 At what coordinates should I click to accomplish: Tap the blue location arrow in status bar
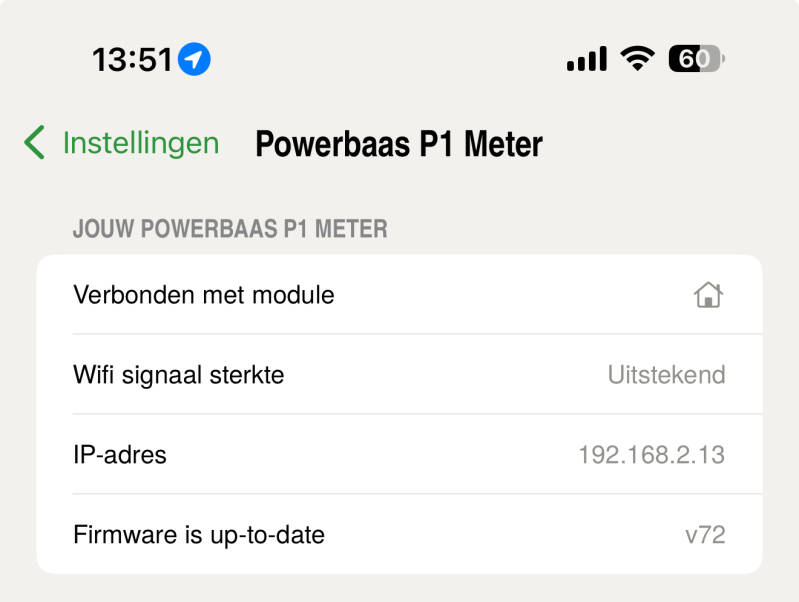(x=194, y=60)
